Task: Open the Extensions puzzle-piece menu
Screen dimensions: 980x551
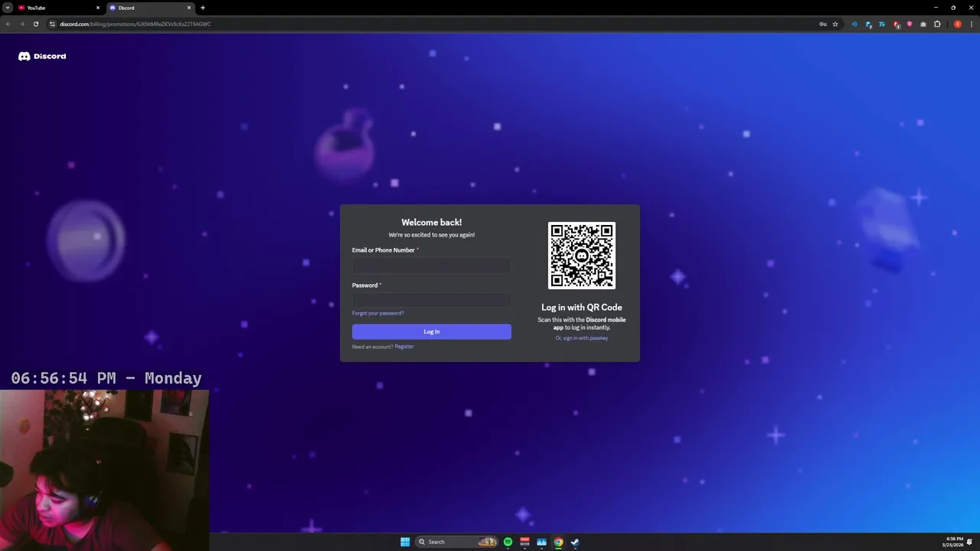Action: click(x=937, y=24)
